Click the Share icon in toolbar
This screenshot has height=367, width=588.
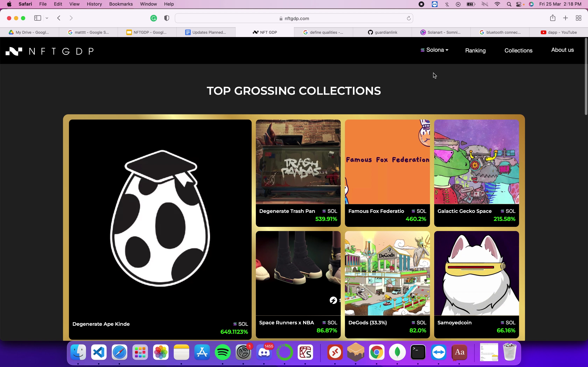point(553,18)
